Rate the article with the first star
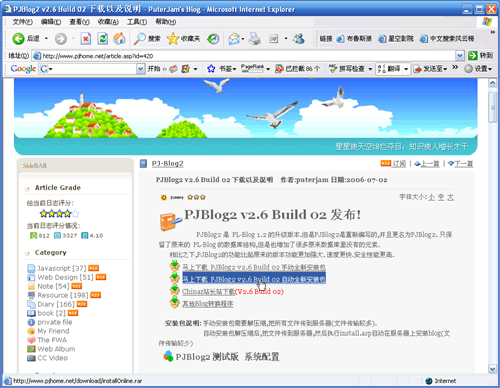The image size is (500, 388). point(43,213)
